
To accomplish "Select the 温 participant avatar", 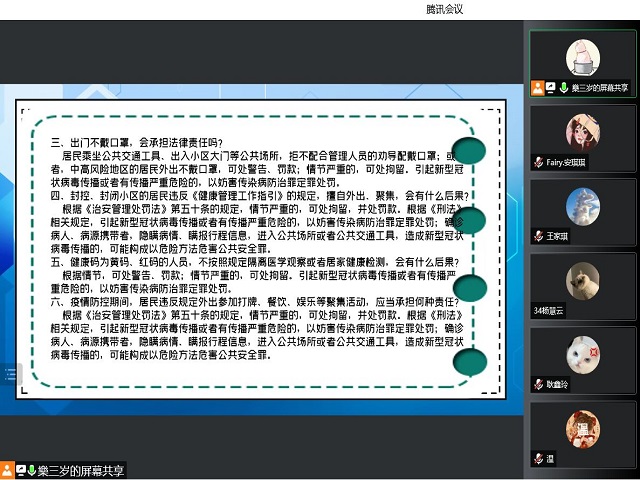I will [583, 429].
